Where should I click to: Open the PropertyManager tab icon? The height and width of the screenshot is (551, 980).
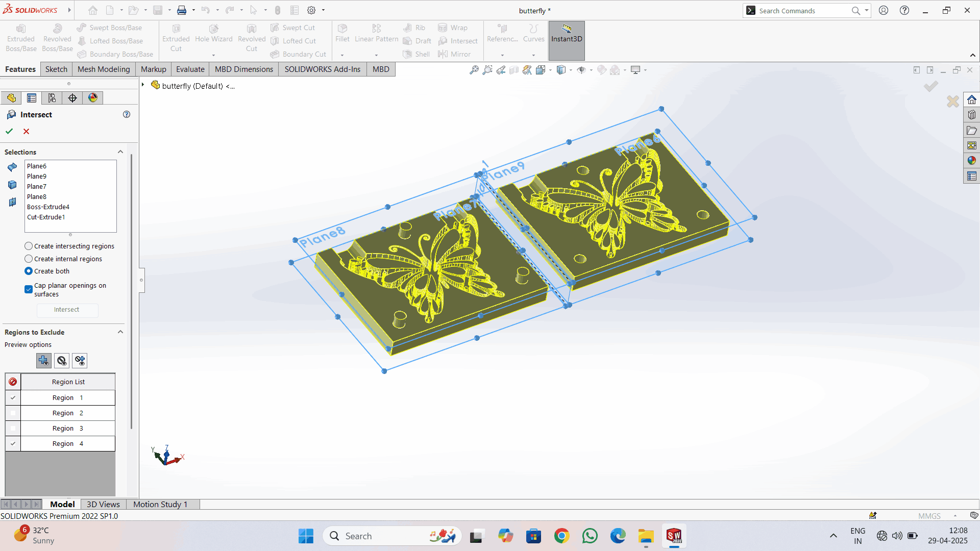32,98
